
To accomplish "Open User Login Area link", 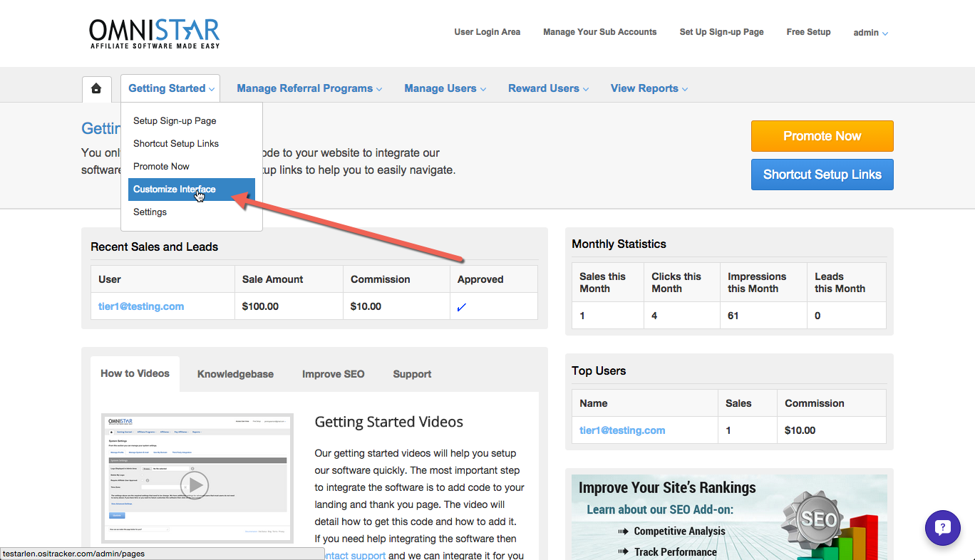I will click(x=488, y=32).
